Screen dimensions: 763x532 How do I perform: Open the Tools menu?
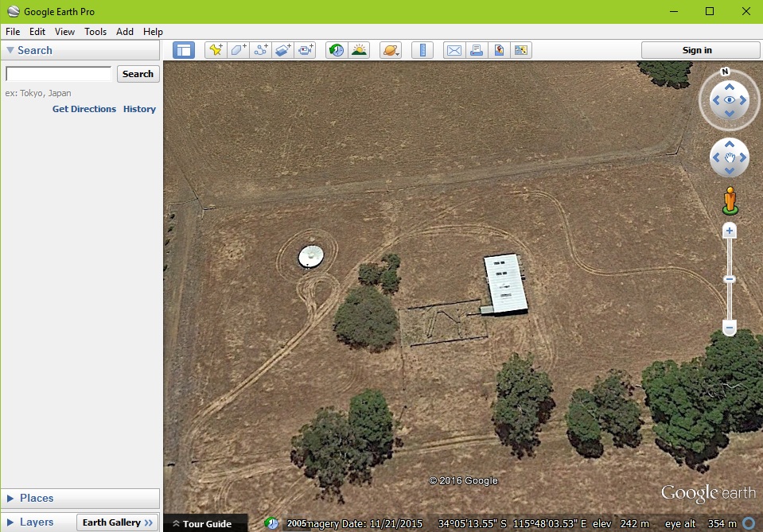(95, 32)
